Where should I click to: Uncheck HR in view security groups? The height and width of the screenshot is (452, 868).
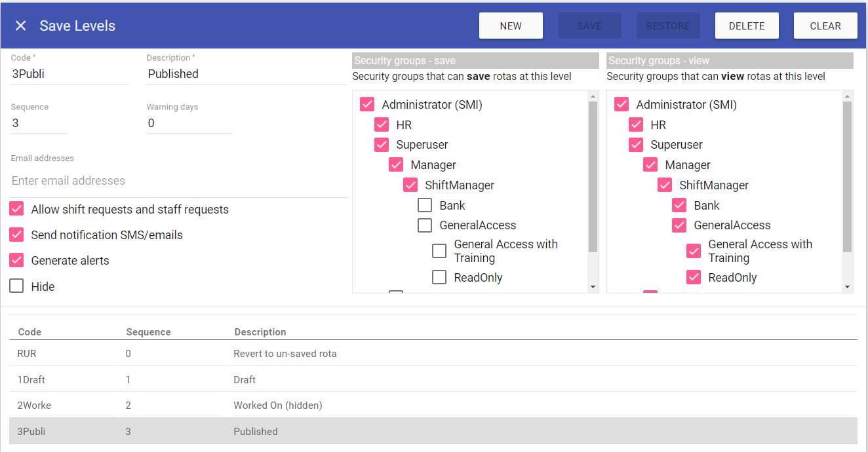point(636,125)
